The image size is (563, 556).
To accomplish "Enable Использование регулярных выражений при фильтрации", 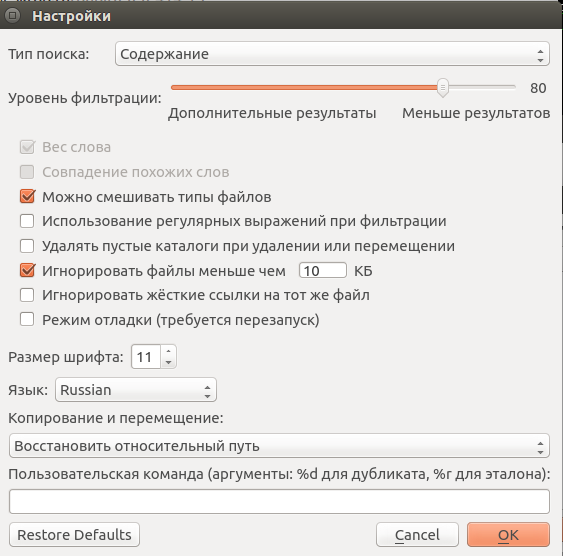I will coord(27,221).
